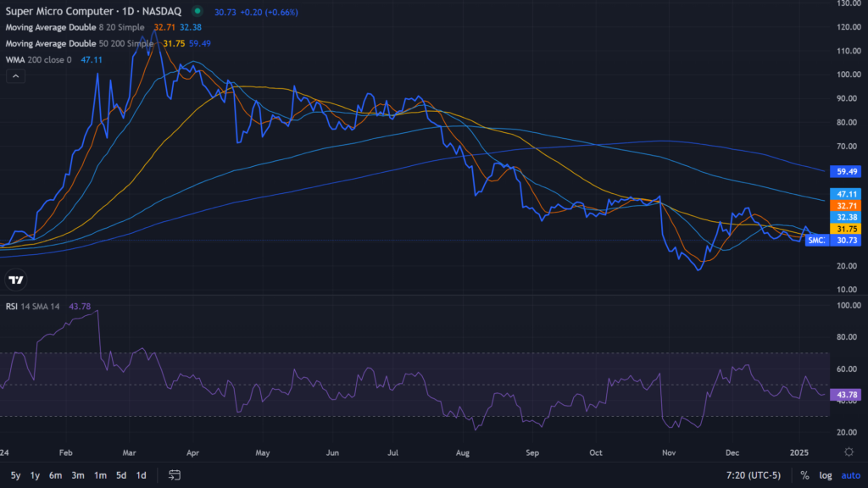Screen dimensions: 868x488
Task: Click the orange 32.71 price axis label
Action: coord(843,206)
